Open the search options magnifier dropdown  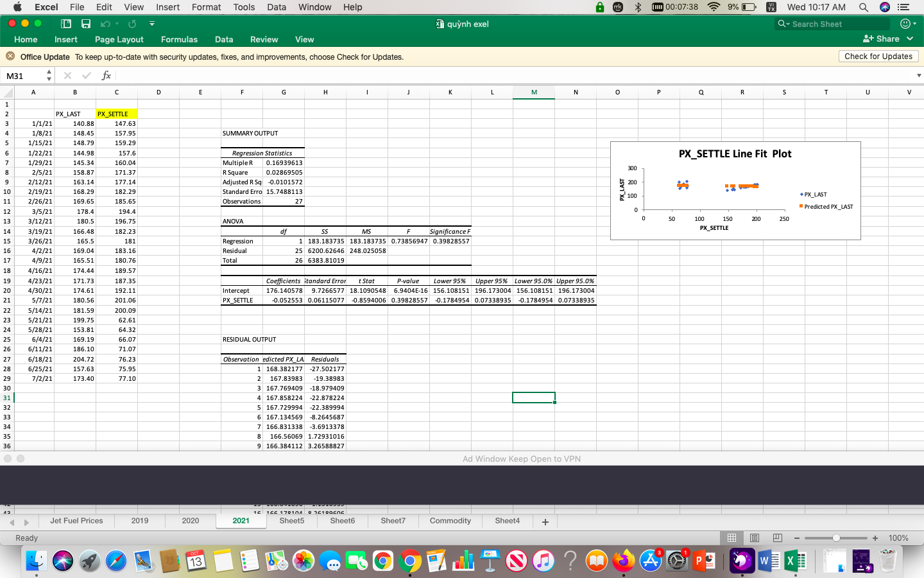783,24
